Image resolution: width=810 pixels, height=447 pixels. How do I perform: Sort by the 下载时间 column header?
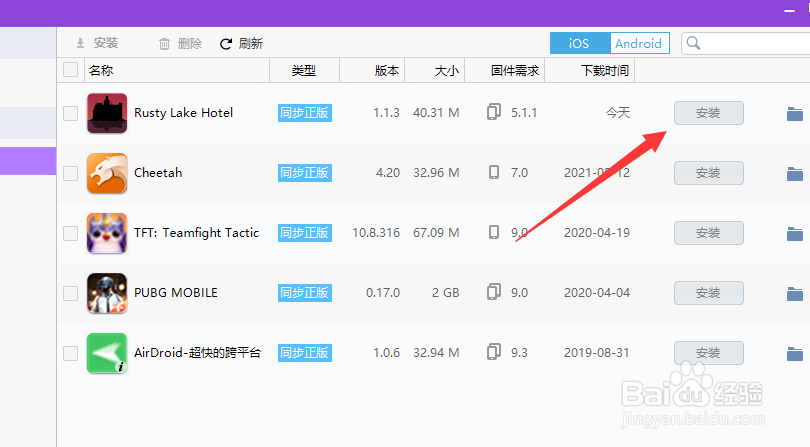pos(589,70)
